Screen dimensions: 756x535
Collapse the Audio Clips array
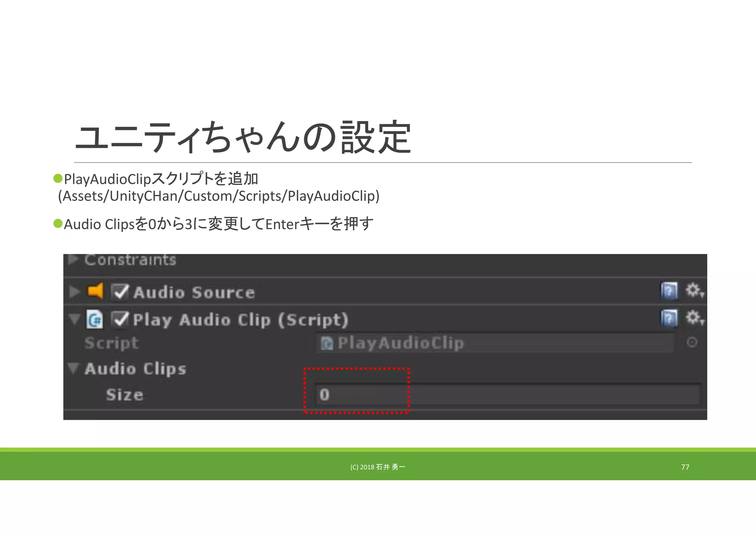73,368
